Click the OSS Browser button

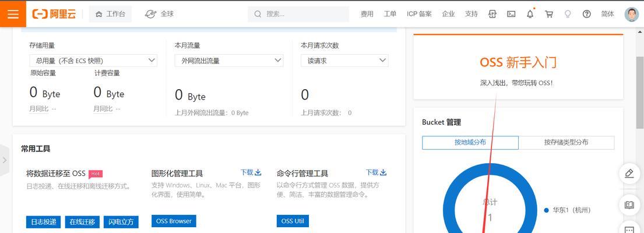click(174, 221)
